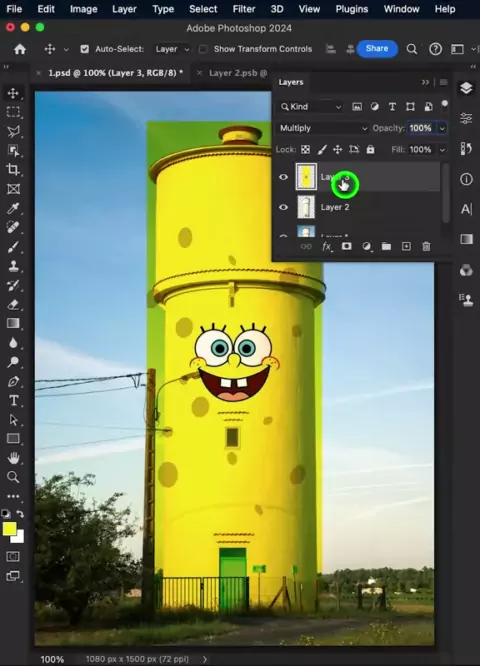
Task: Toggle lock all padlock icon
Action: click(x=370, y=150)
